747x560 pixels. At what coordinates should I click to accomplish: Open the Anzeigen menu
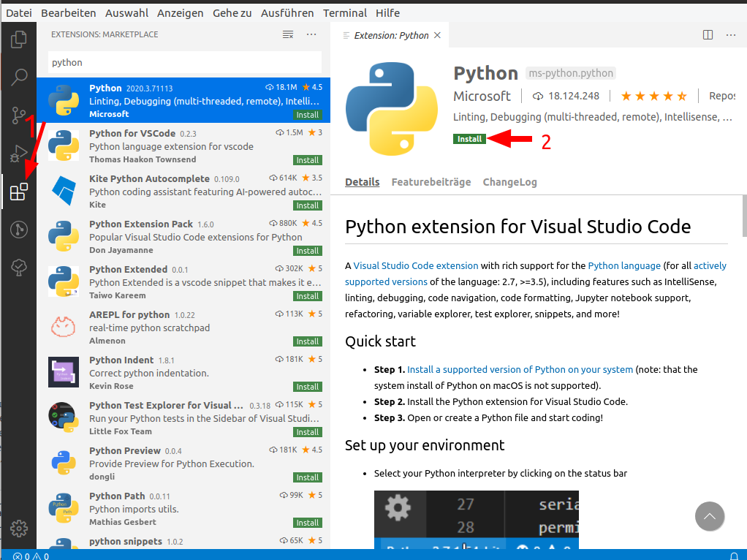point(180,13)
